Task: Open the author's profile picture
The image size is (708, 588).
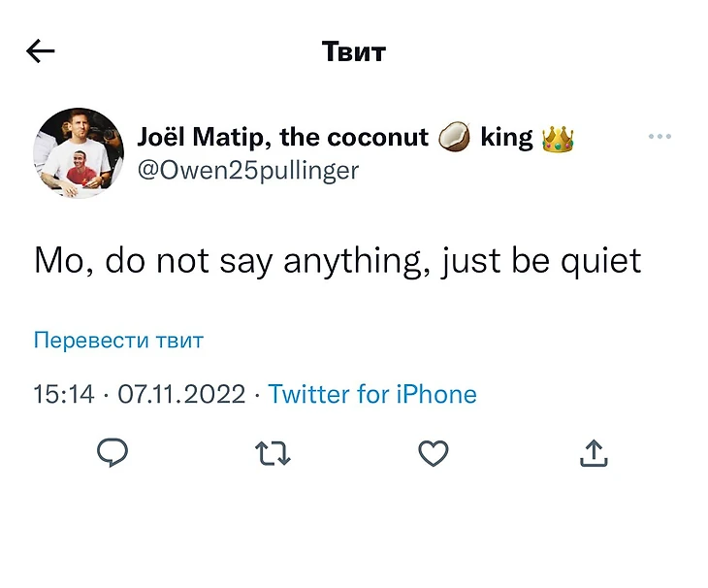Action: coord(80,152)
